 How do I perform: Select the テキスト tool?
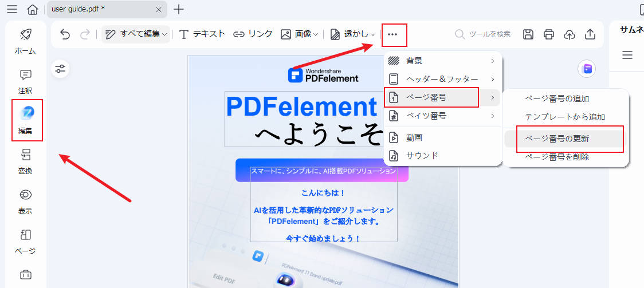[x=202, y=34]
